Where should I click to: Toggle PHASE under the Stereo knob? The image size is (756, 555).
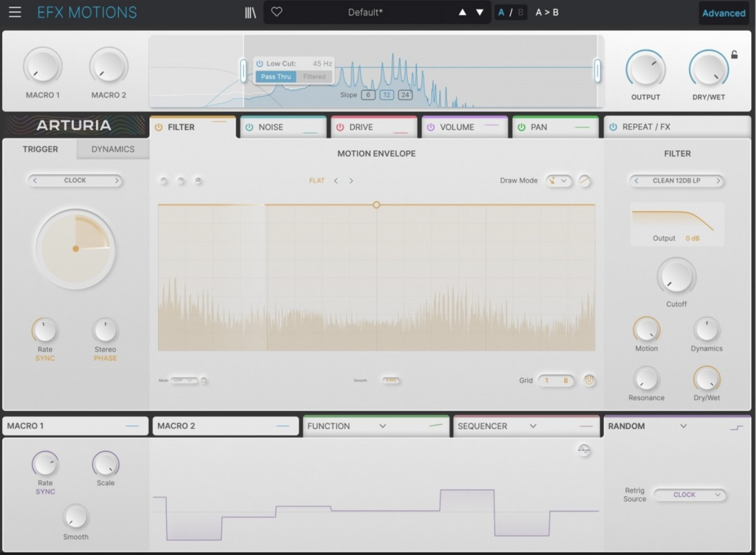coord(105,358)
